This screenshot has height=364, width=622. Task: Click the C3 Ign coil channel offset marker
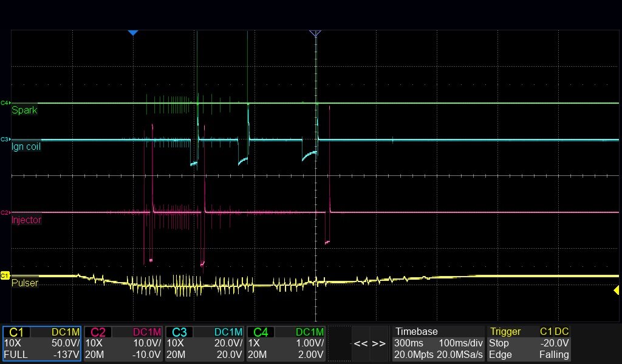pyautogui.click(x=5, y=140)
